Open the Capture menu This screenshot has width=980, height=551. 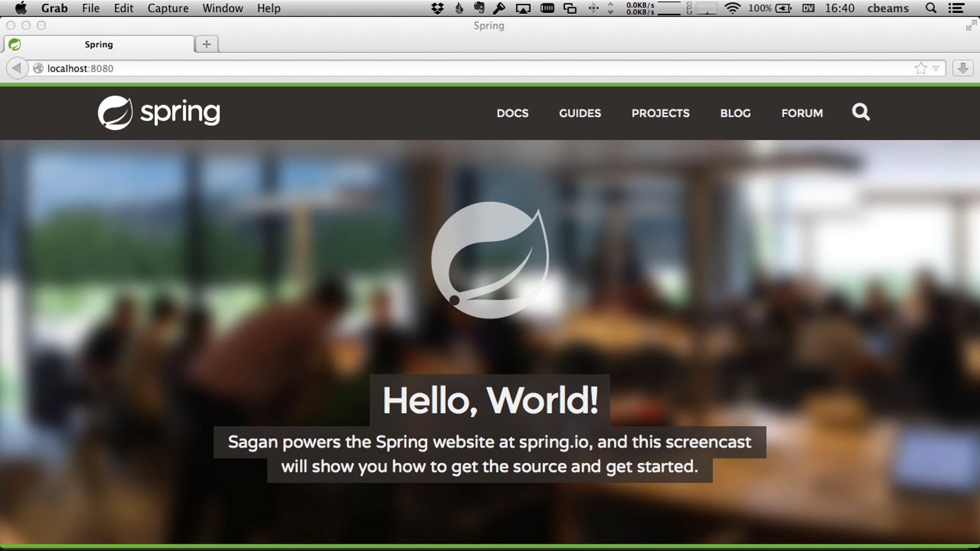click(168, 8)
